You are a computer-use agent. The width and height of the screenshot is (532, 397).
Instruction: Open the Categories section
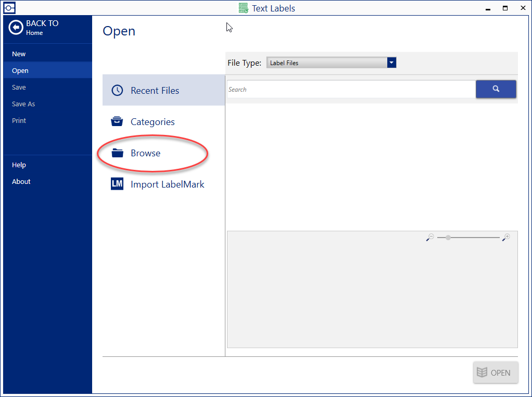pos(153,121)
